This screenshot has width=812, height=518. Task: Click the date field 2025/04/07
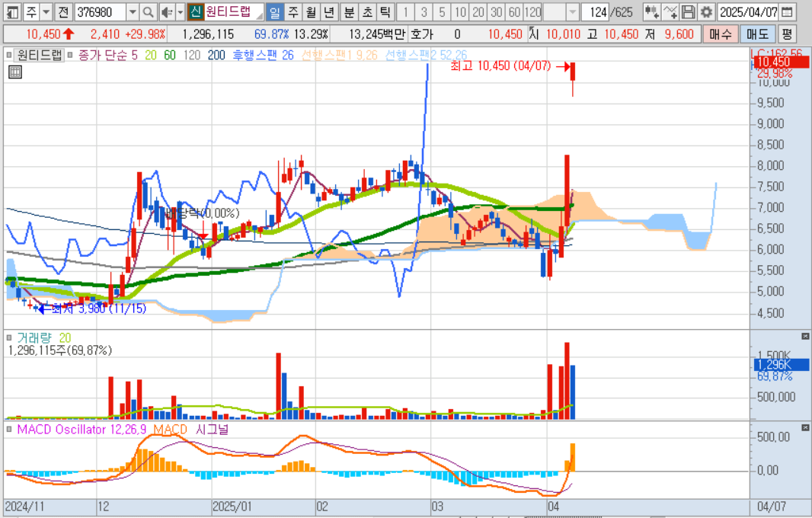[748, 11]
